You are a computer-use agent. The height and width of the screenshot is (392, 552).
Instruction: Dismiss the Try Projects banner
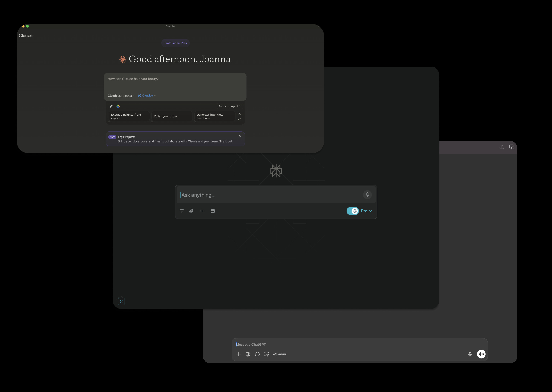[x=240, y=136]
